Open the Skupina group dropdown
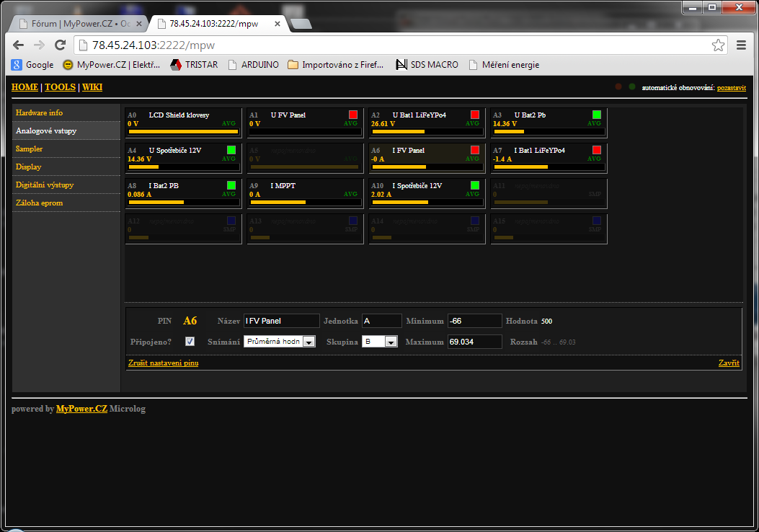This screenshot has width=759, height=532. (380, 342)
